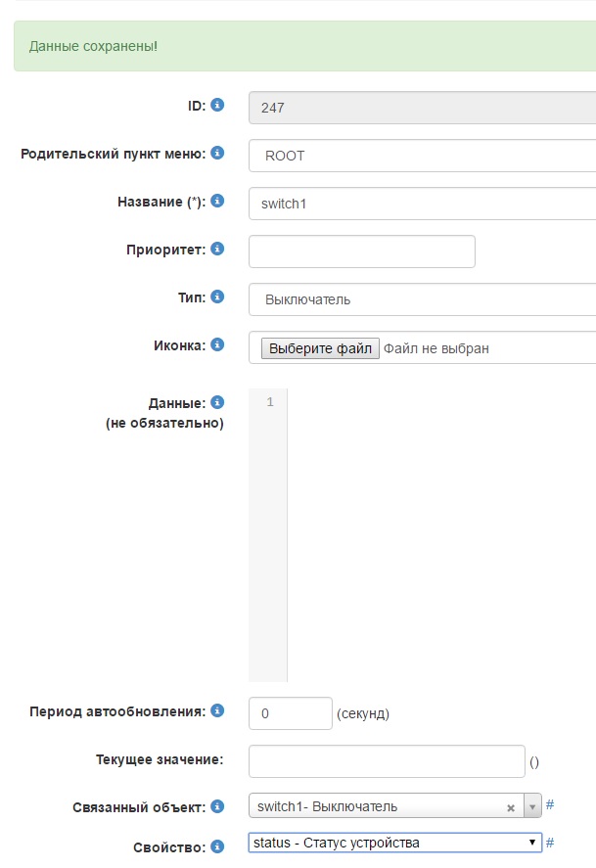Click info icon next to Данные label
The width and height of the screenshot is (596, 868).
click(217, 402)
